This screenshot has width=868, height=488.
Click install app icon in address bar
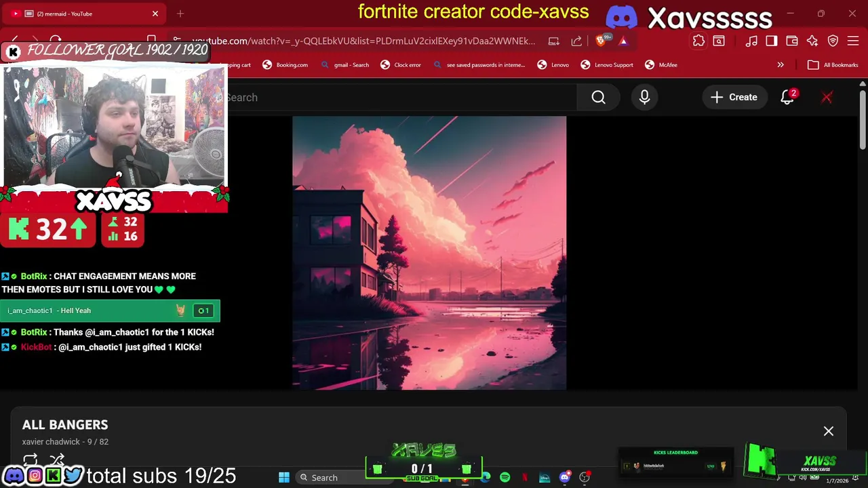pyautogui.click(x=554, y=41)
